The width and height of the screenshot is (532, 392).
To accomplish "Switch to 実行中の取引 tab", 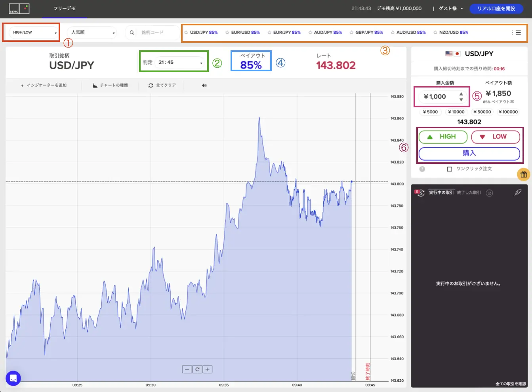I will point(441,193).
